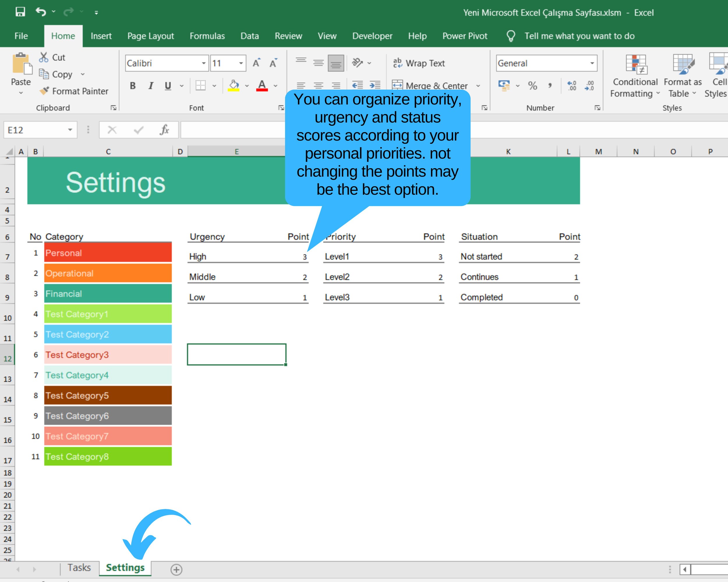Apply the yellow fill color
Screen dimensions: 728x582
[234, 86]
